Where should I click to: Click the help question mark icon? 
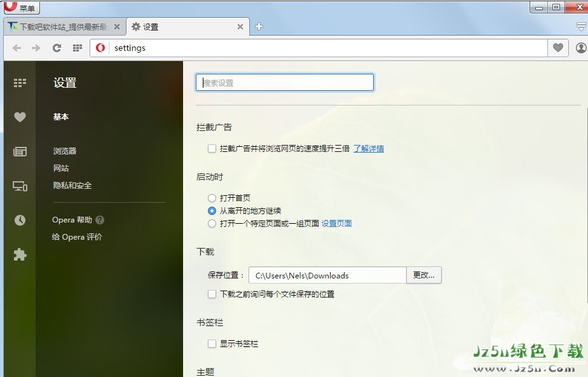point(100,220)
